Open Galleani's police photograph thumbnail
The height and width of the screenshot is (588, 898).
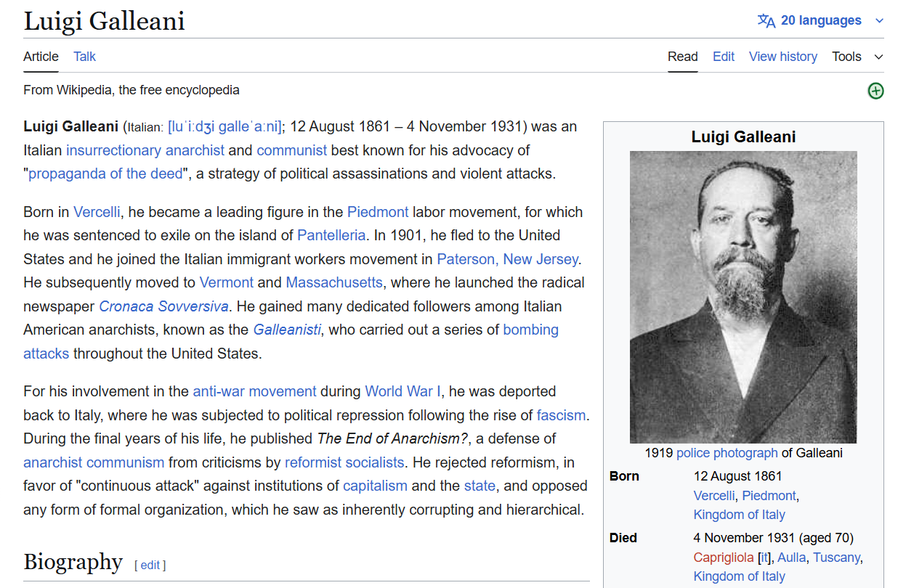pyautogui.click(x=743, y=297)
